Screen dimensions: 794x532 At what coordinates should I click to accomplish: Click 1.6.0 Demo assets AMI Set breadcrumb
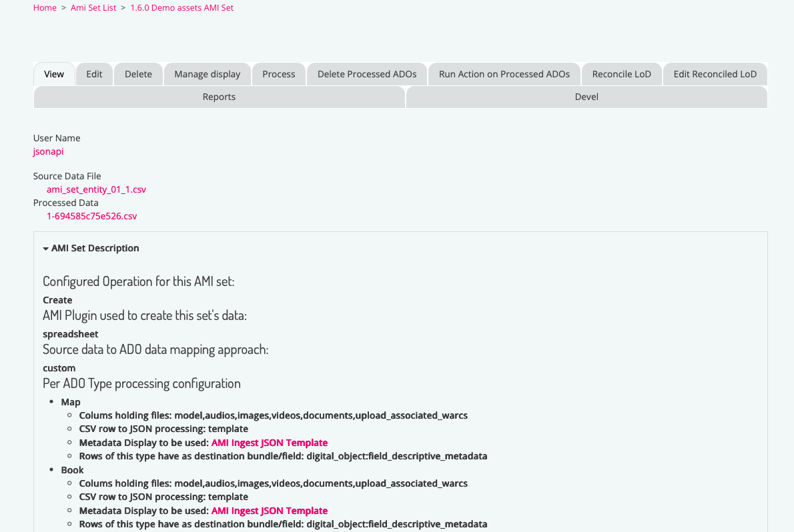coord(181,8)
